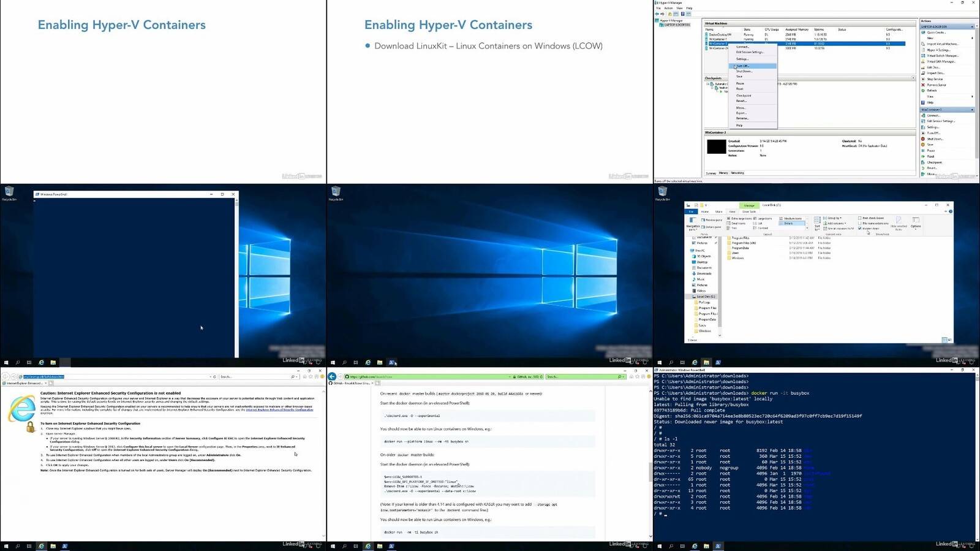This screenshot has width=980, height=551.
Task: Toggle Details pane in Explorer ribbon
Action: (x=712, y=227)
